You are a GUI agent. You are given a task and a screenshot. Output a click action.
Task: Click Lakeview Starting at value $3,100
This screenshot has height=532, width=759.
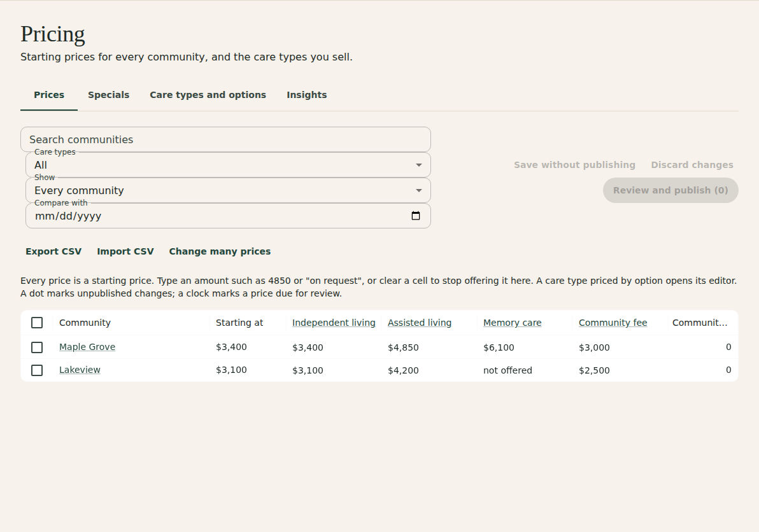pyautogui.click(x=231, y=370)
